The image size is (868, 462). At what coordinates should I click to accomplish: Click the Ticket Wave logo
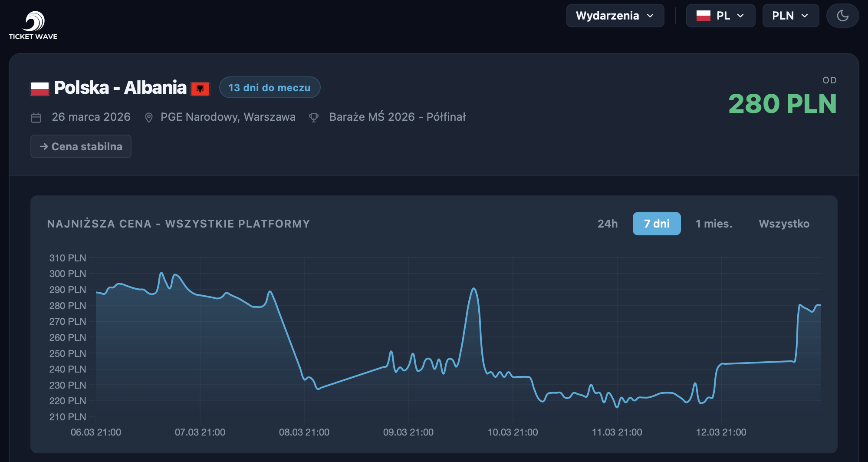point(33,25)
